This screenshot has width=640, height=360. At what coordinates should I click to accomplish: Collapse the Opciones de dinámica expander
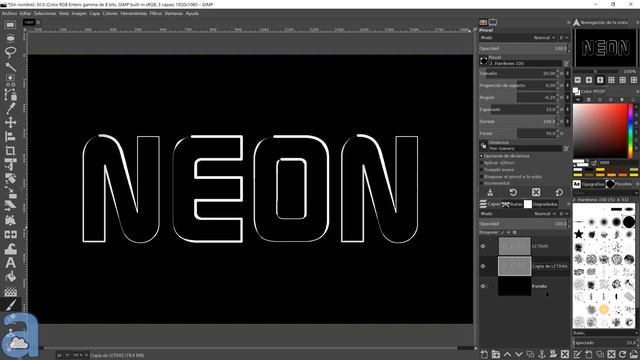(x=482, y=156)
